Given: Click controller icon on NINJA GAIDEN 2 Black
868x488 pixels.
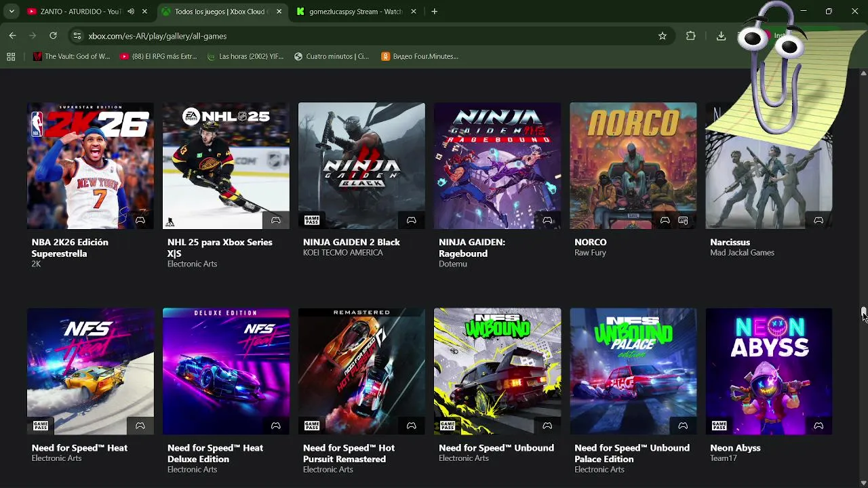Looking at the screenshot, I should click(412, 220).
